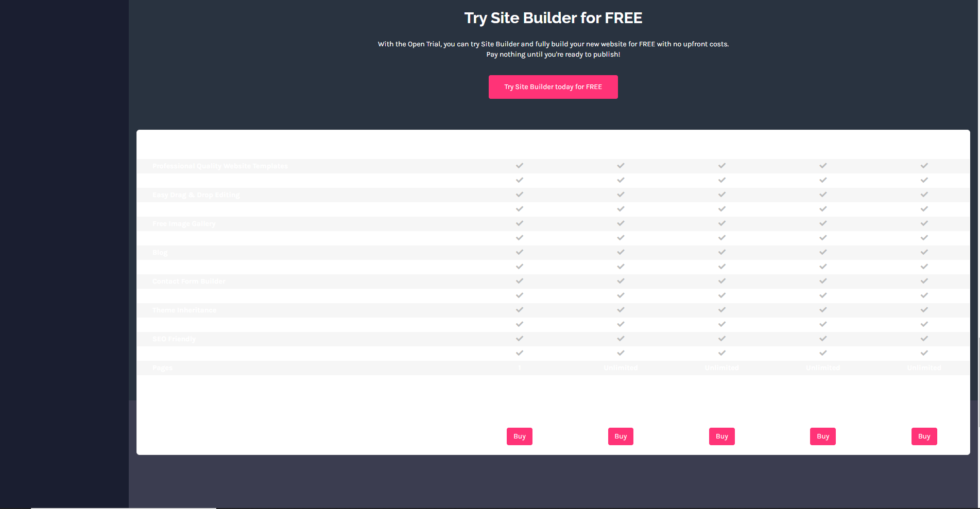The height and width of the screenshot is (509, 980).
Task: Click 'Free Image Gallery' row label
Action: tap(184, 224)
